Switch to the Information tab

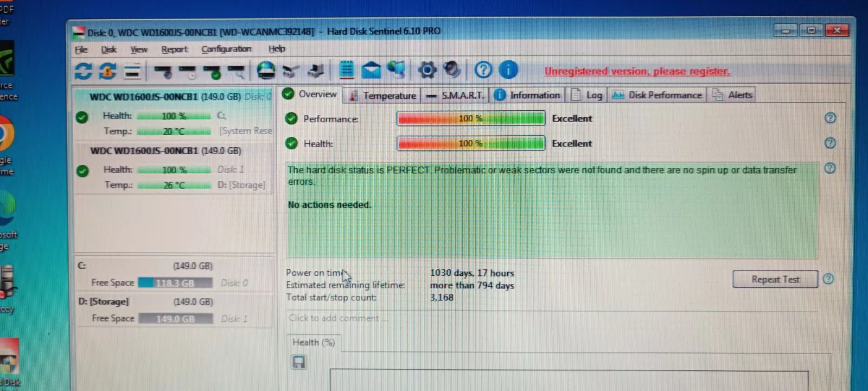pyautogui.click(x=527, y=95)
